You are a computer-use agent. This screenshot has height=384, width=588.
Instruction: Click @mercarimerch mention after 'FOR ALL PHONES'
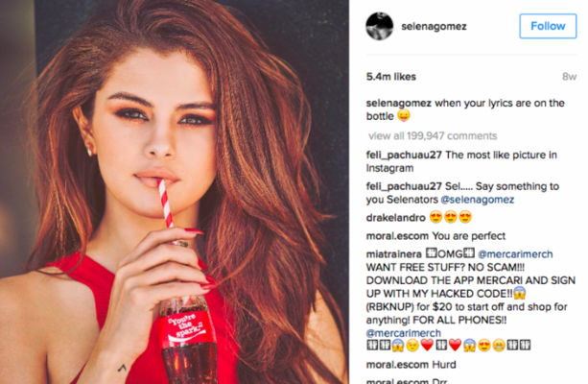(x=404, y=333)
